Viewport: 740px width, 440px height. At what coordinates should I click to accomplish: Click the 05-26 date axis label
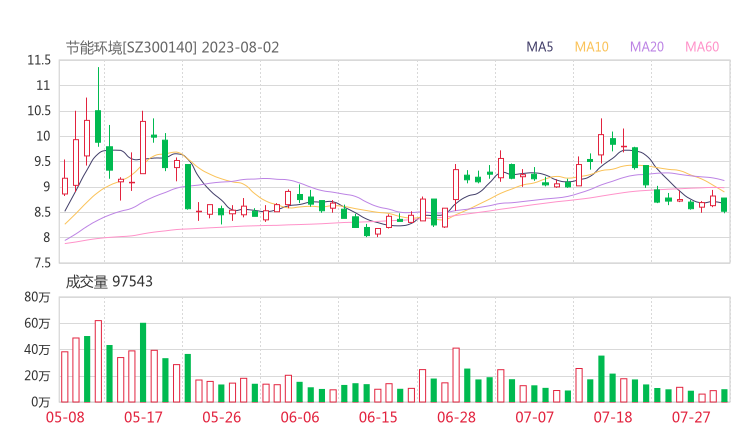click(x=222, y=417)
